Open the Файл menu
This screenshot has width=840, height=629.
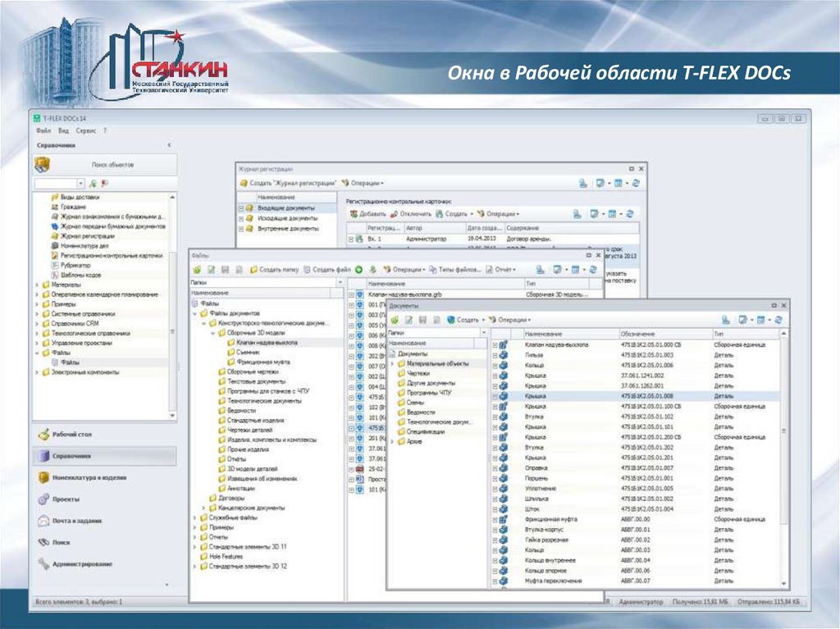(x=43, y=130)
